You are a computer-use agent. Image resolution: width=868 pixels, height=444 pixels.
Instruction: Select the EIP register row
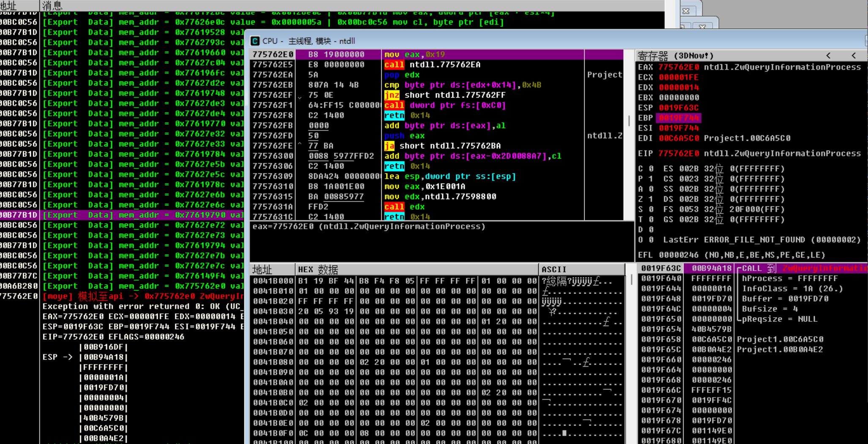tap(749, 153)
